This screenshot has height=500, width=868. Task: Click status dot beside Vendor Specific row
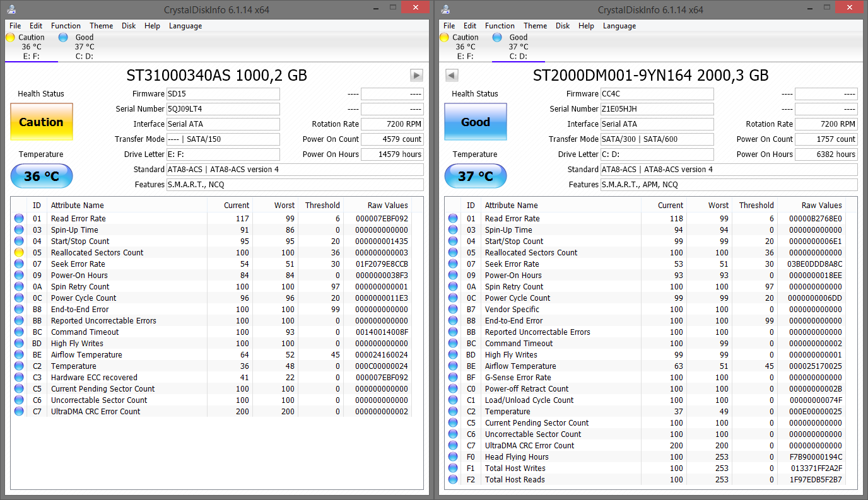pos(453,309)
